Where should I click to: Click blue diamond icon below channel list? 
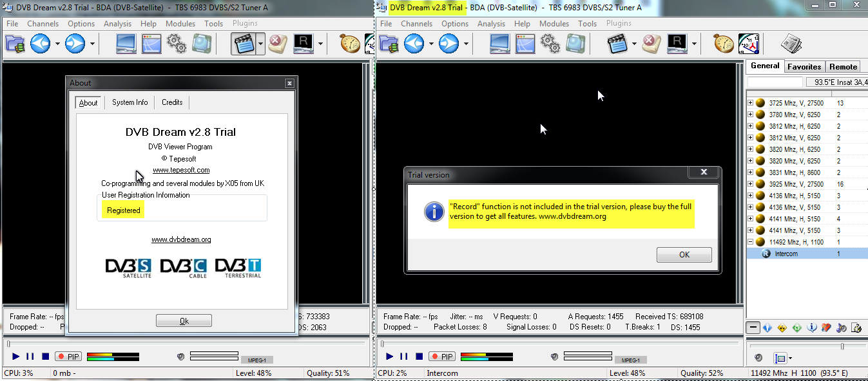pyautogui.click(x=767, y=328)
